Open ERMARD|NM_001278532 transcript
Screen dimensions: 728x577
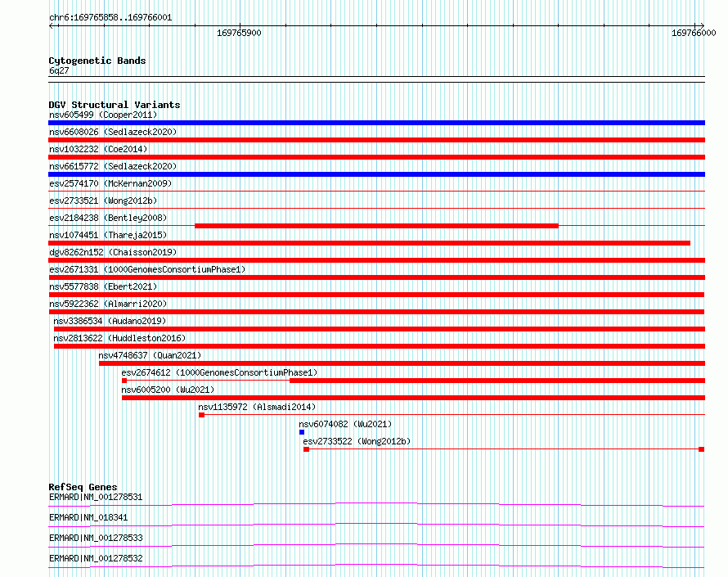(x=96, y=558)
